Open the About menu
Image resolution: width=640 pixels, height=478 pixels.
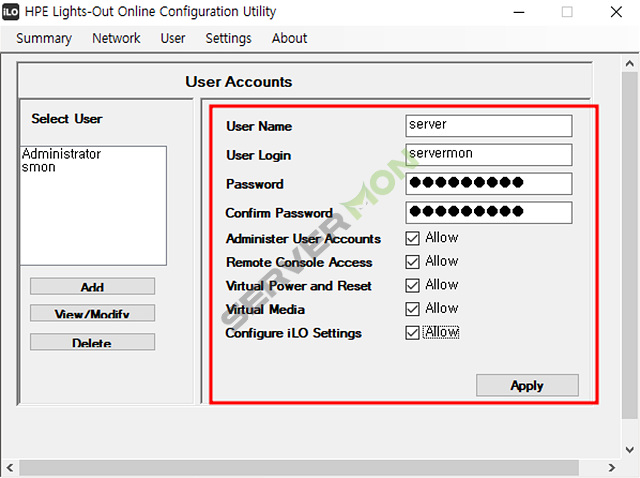[289, 38]
